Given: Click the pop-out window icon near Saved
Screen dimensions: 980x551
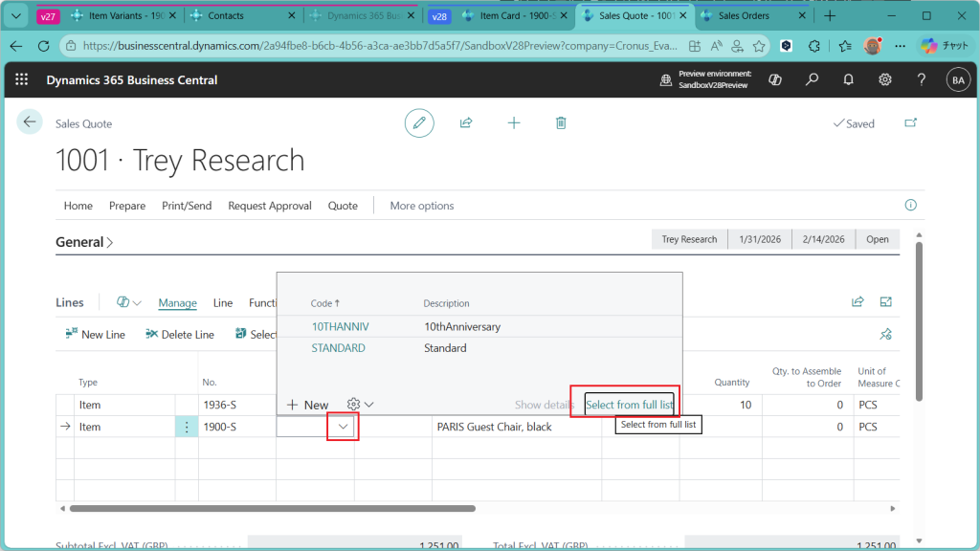Looking at the screenshot, I should point(909,123).
